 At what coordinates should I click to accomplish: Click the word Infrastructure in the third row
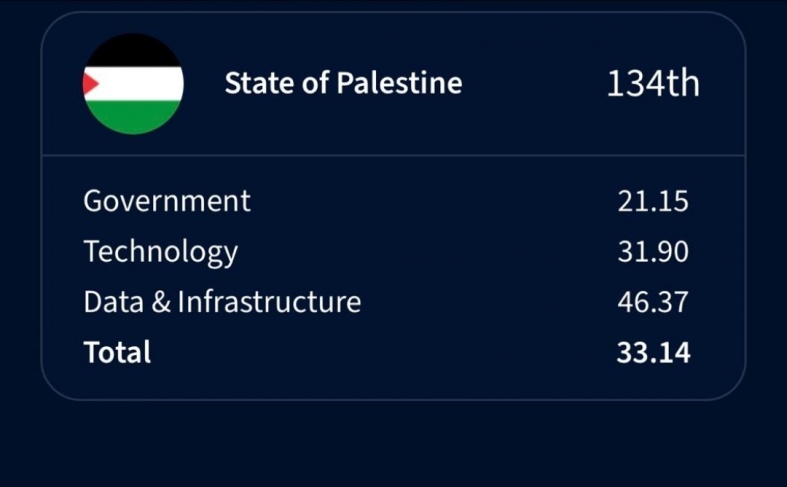(269, 302)
